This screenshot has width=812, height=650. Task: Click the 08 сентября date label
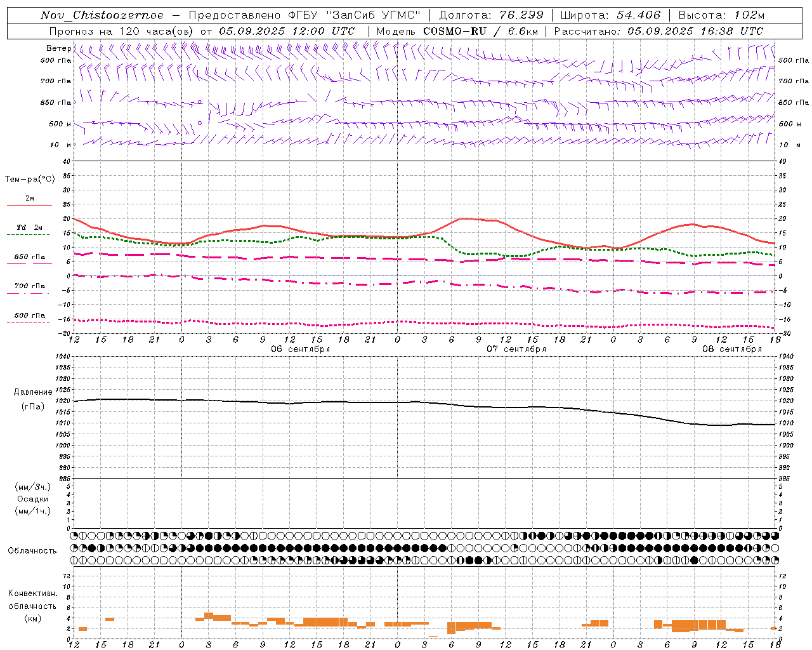point(732,349)
